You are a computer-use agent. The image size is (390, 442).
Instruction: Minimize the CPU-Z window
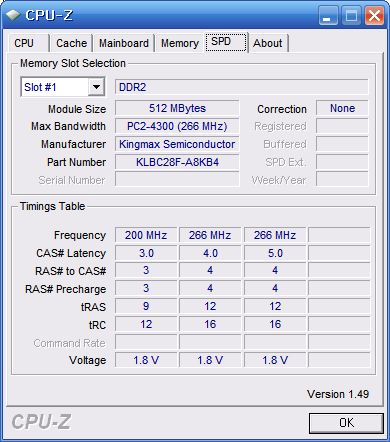click(328, 15)
